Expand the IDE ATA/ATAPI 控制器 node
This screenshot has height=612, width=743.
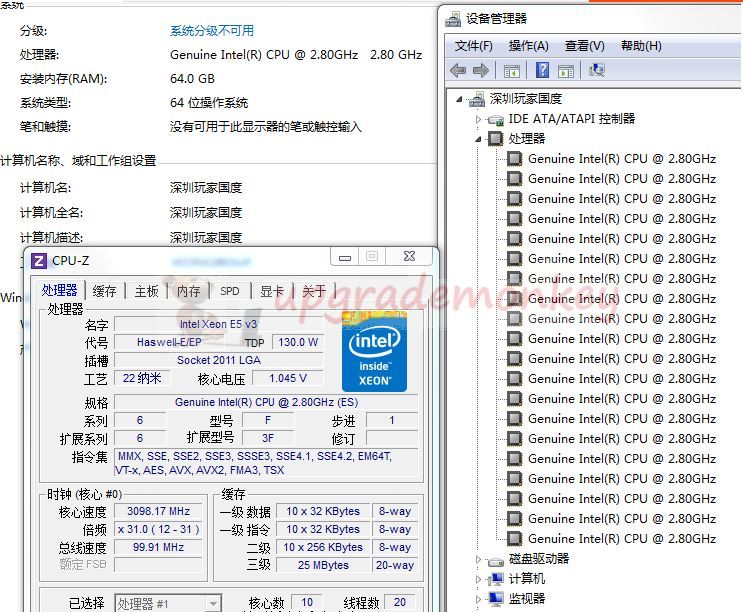point(478,119)
